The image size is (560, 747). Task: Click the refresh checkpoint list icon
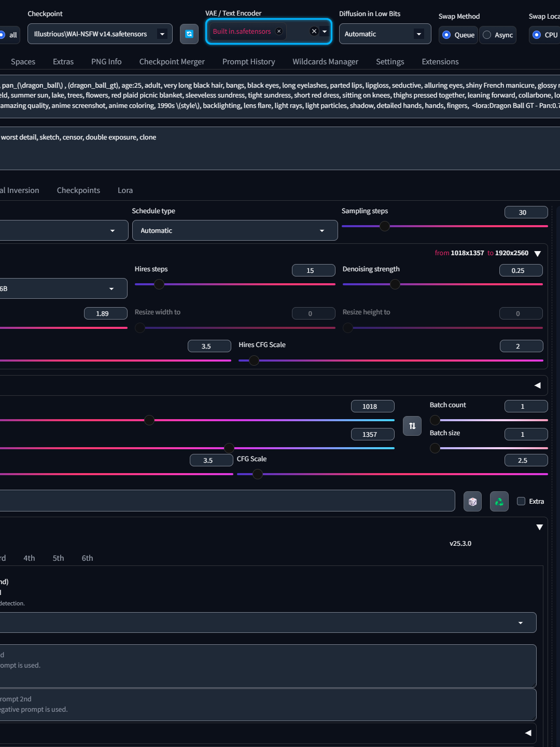[189, 34]
